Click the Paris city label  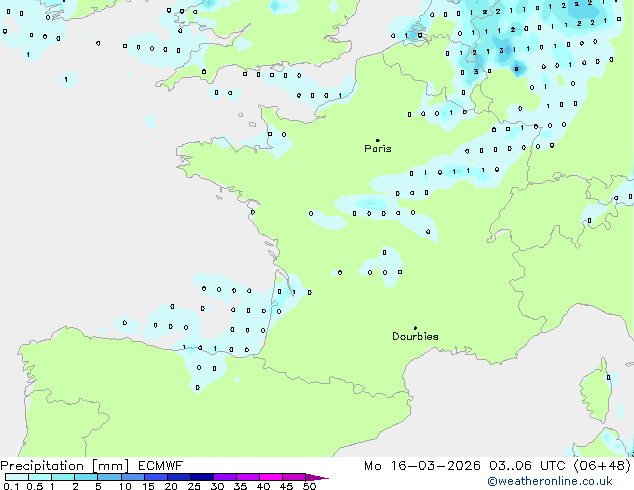(378, 149)
